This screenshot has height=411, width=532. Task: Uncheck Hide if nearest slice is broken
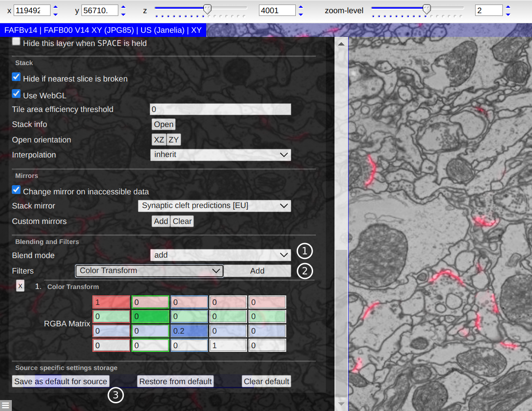pos(16,77)
